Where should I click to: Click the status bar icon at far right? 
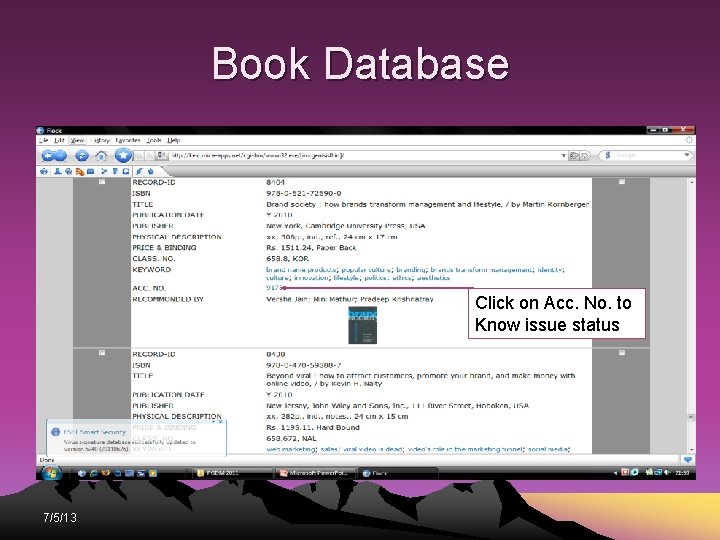pyautogui.click(x=688, y=460)
